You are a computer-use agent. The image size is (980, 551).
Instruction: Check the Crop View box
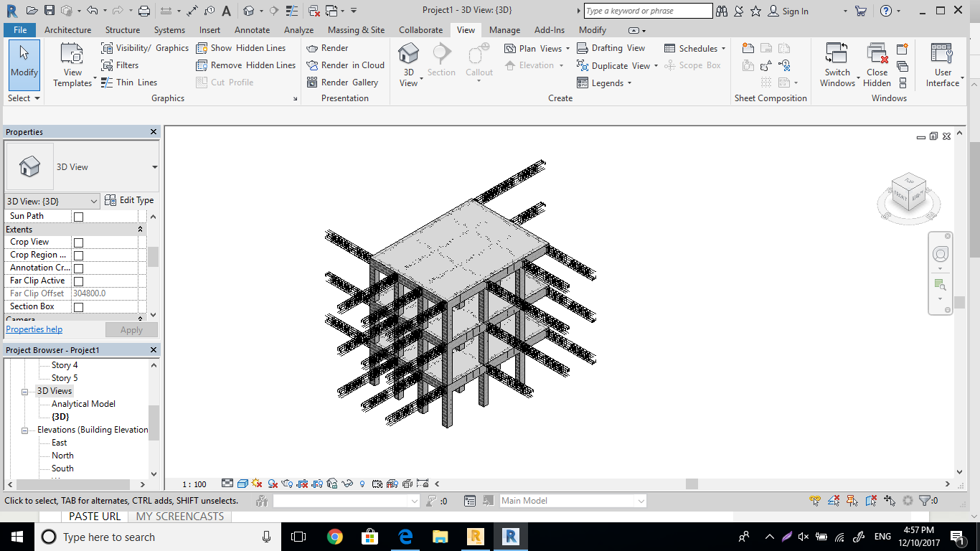pos(77,242)
